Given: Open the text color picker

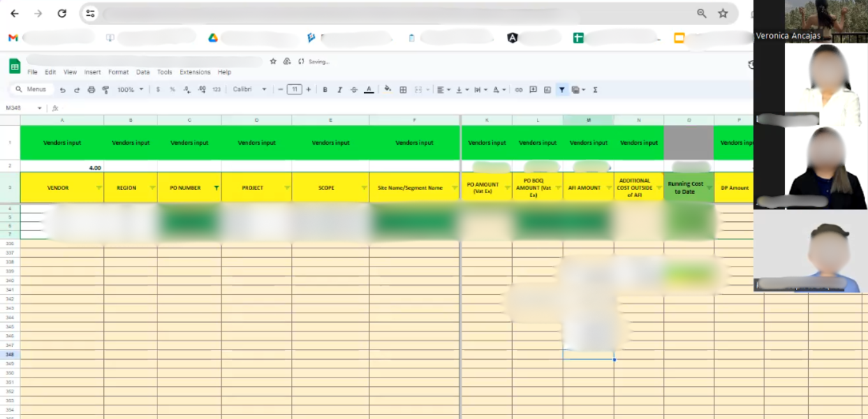Looking at the screenshot, I should (x=369, y=90).
